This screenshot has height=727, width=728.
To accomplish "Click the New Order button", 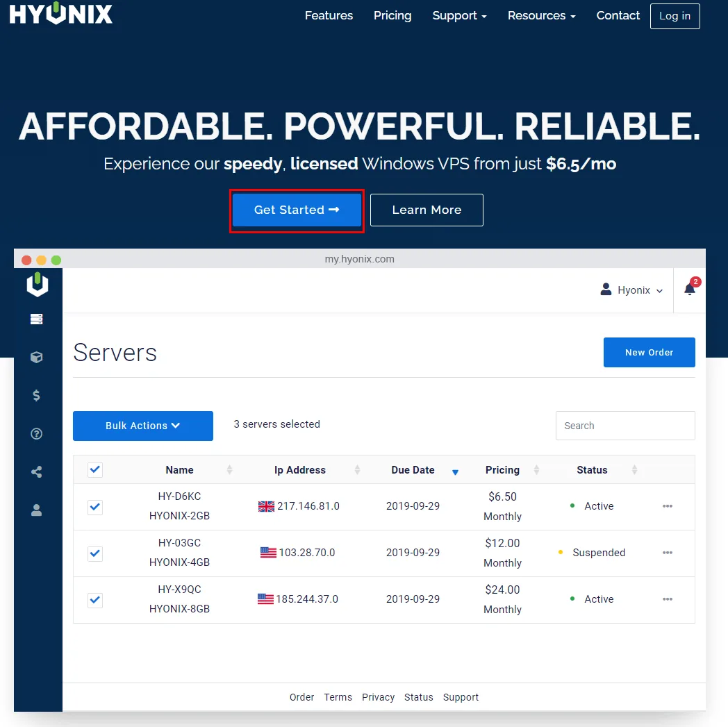I will point(649,353).
